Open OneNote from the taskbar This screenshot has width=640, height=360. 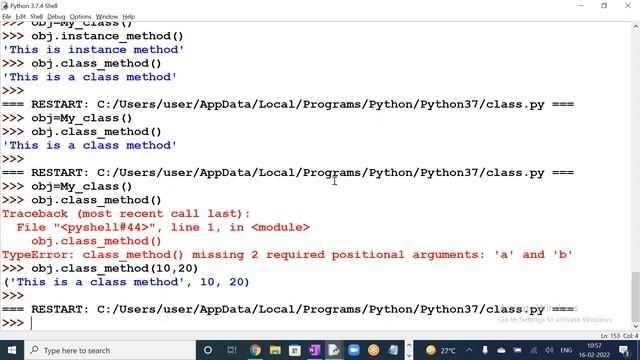(x=314, y=350)
